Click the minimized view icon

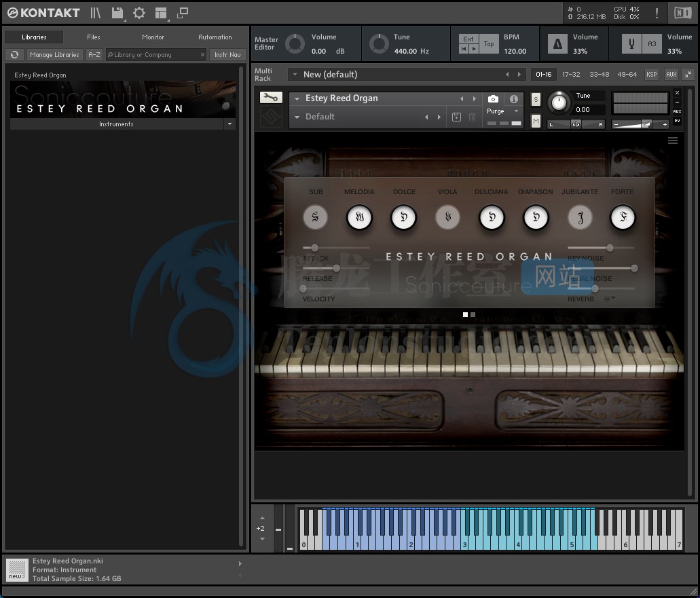pos(183,13)
